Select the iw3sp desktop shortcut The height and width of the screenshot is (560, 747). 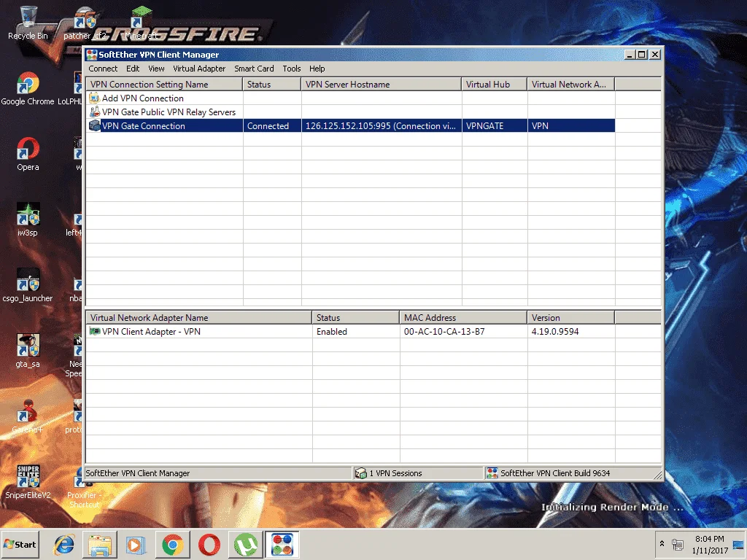point(28,219)
